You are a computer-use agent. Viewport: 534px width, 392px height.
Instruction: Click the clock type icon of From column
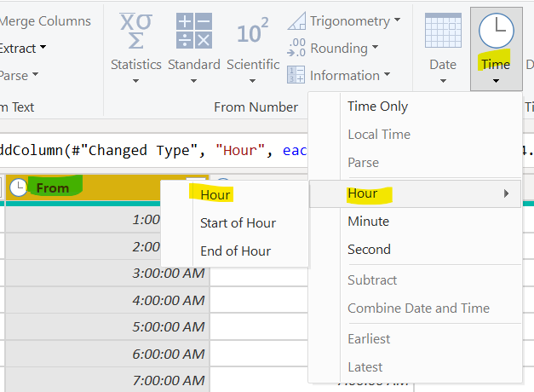pos(19,187)
